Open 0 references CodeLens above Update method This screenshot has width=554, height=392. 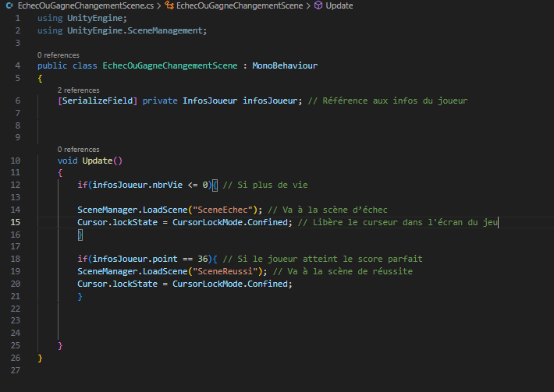click(79, 149)
